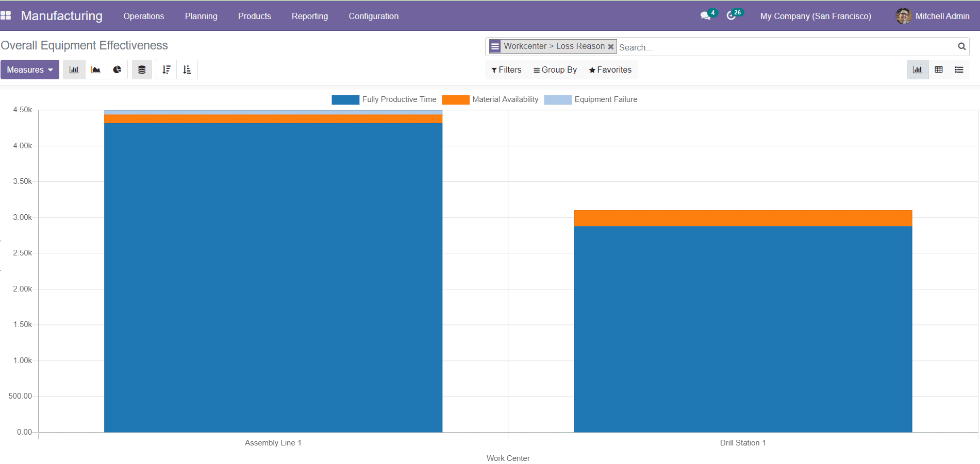Open the Configuration menu
The height and width of the screenshot is (464, 980).
[373, 16]
